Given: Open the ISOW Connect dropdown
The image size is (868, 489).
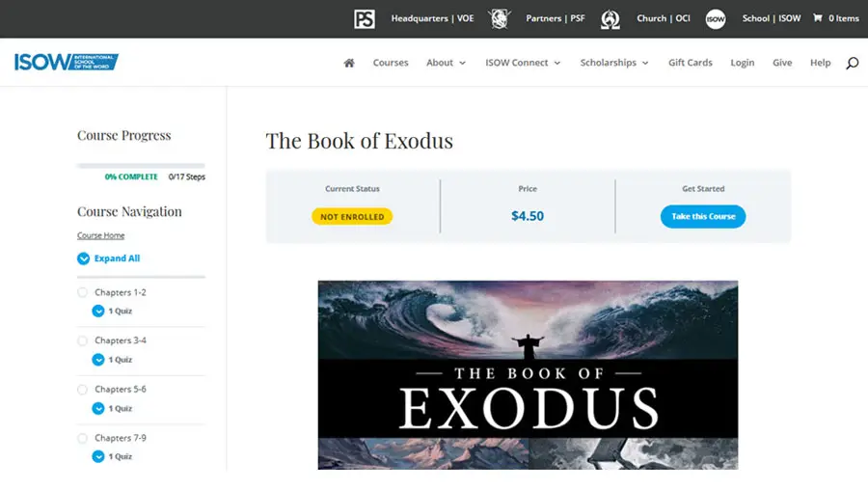Looking at the screenshot, I should (x=523, y=63).
